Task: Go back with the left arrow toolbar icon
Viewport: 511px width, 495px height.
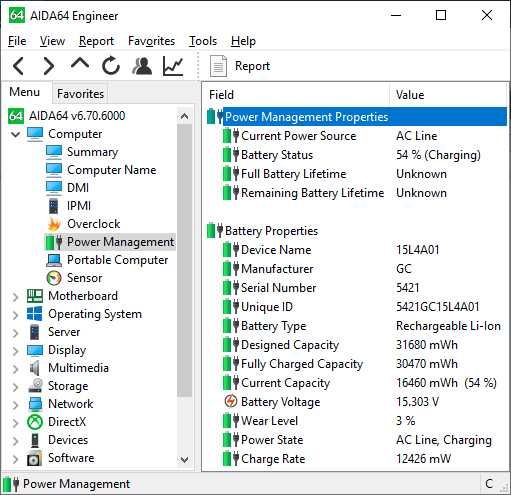Action: coord(18,66)
